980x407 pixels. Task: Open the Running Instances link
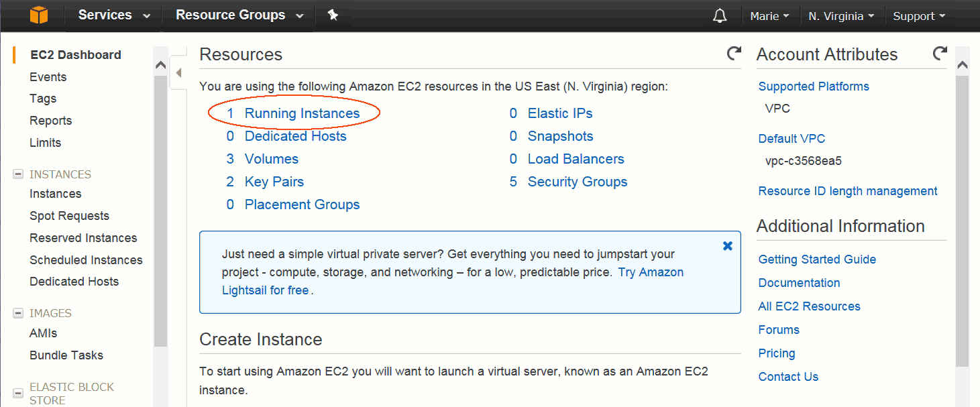coord(302,113)
